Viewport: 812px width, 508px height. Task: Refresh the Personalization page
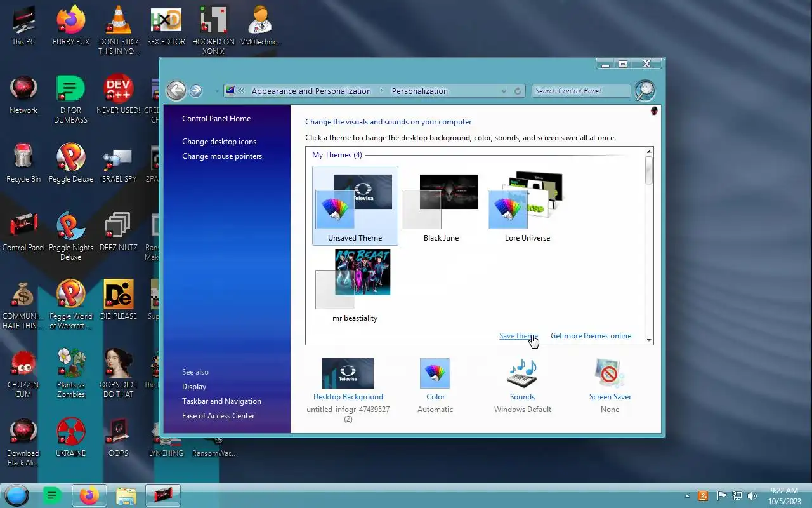coord(518,91)
